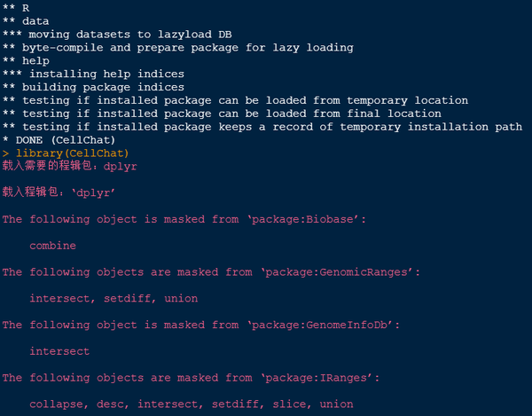The width and height of the screenshot is (532, 416).
Task: Click 'installing help indices' line
Action: coord(93,74)
